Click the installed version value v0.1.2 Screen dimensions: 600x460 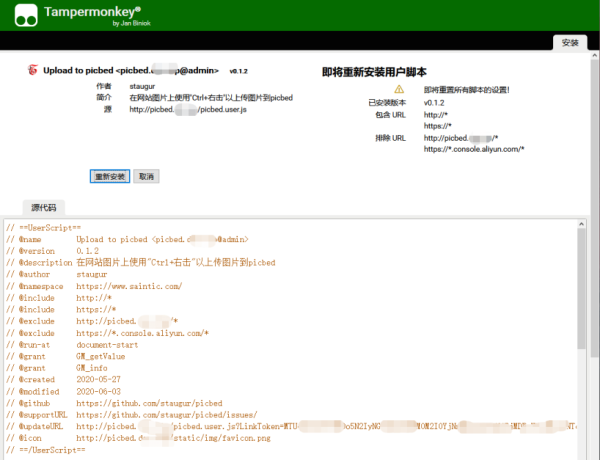pos(434,103)
